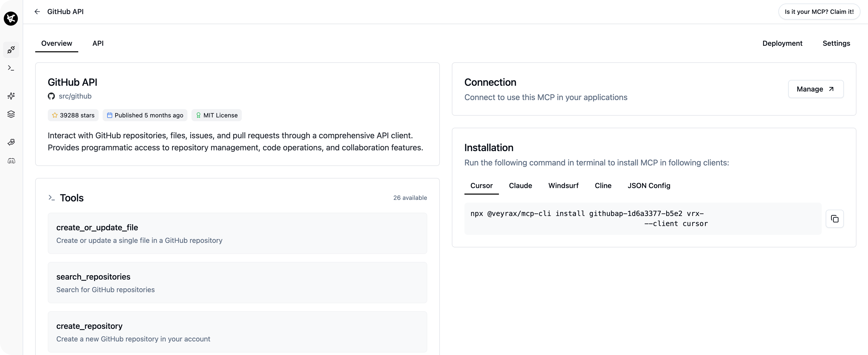
Task: Open the AI sparkles icon in sidebar
Action: pos(11,96)
